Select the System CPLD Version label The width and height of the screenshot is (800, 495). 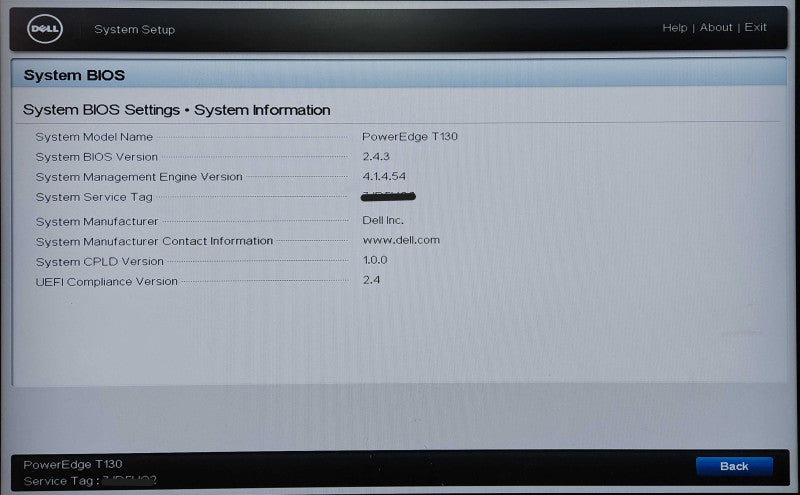point(100,261)
